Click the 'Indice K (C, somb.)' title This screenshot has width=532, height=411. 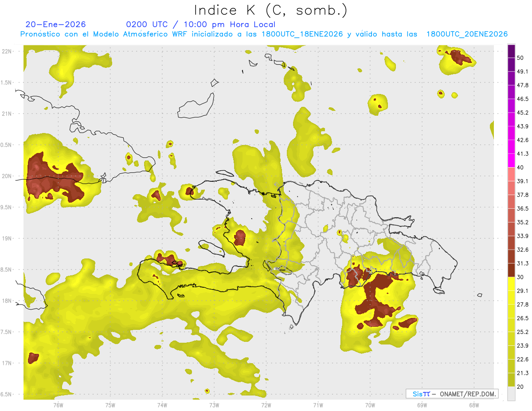[x=270, y=10]
